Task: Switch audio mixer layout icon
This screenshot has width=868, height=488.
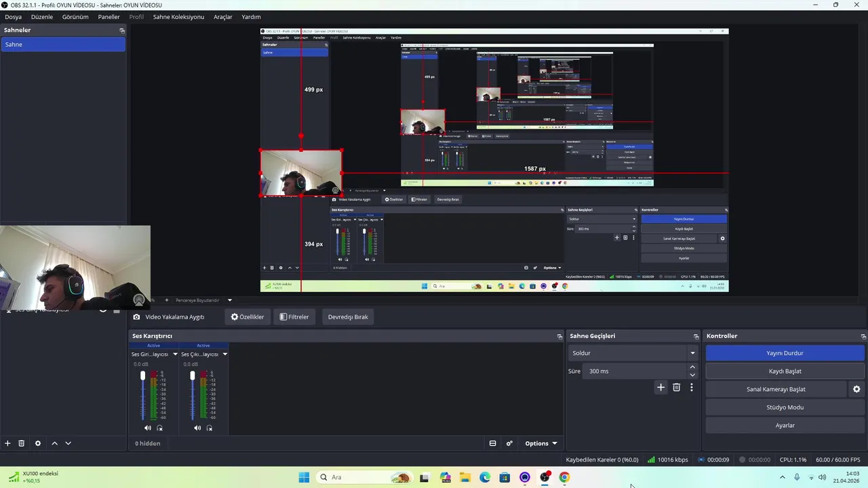Action: [x=493, y=443]
